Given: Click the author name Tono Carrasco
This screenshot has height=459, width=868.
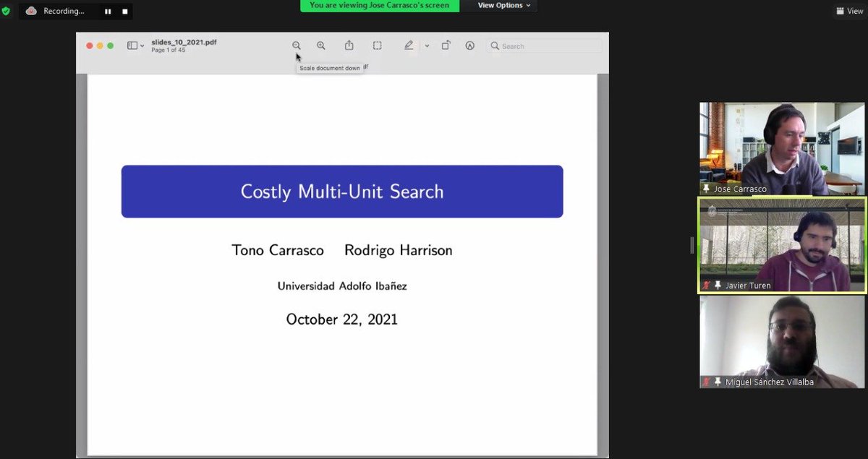Looking at the screenshot, I should [x=278, y=250].
